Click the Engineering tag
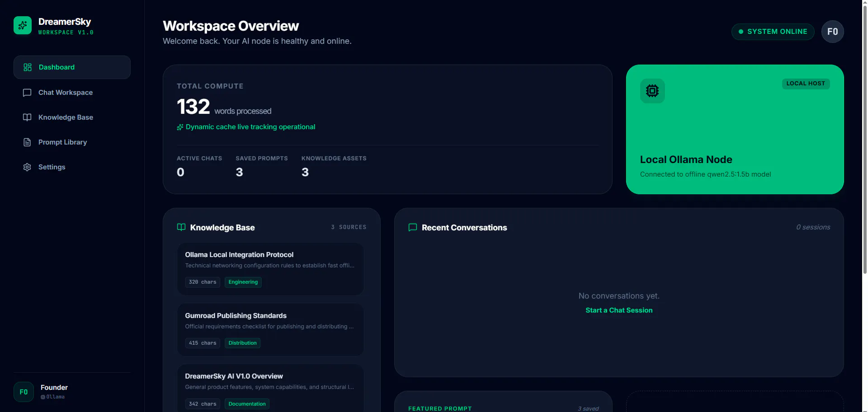The height and width of the screenshot is (412, 868). point(243,282)
